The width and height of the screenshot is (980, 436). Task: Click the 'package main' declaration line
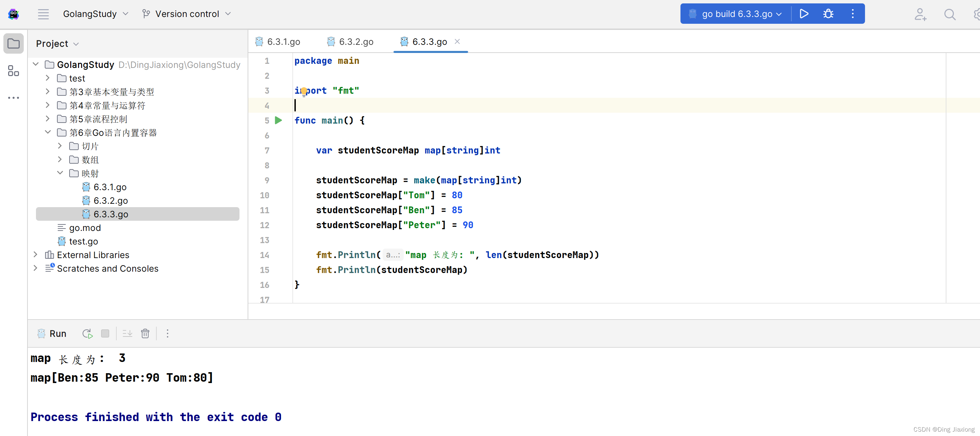pyautogui.click(x=326, y=61)
